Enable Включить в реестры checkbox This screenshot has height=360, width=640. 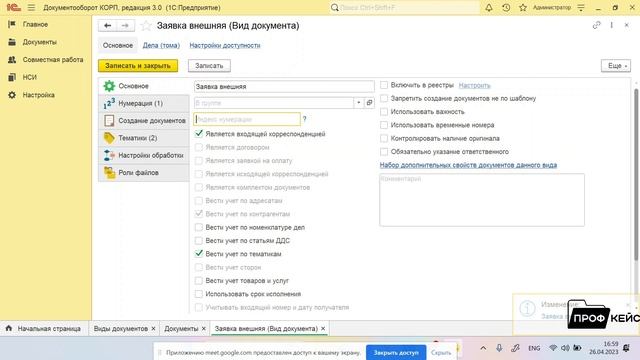point(384,85)
